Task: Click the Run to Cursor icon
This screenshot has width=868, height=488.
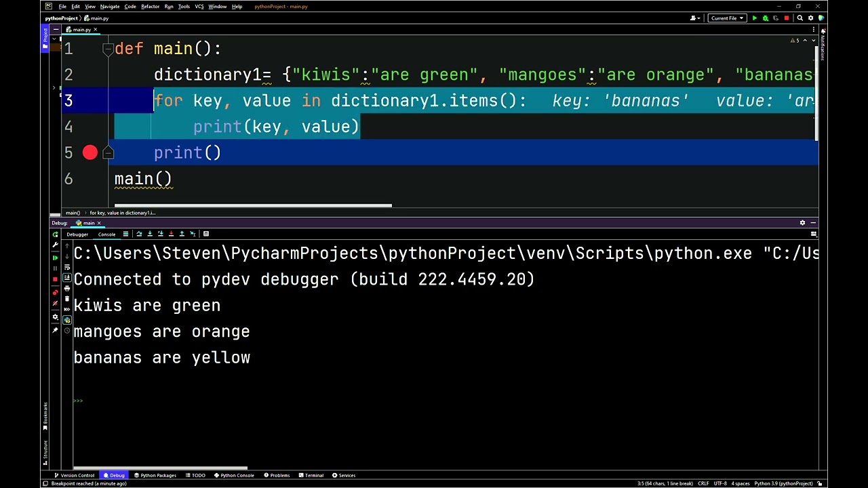Action: pyautogui.click(x=193, y=234)
